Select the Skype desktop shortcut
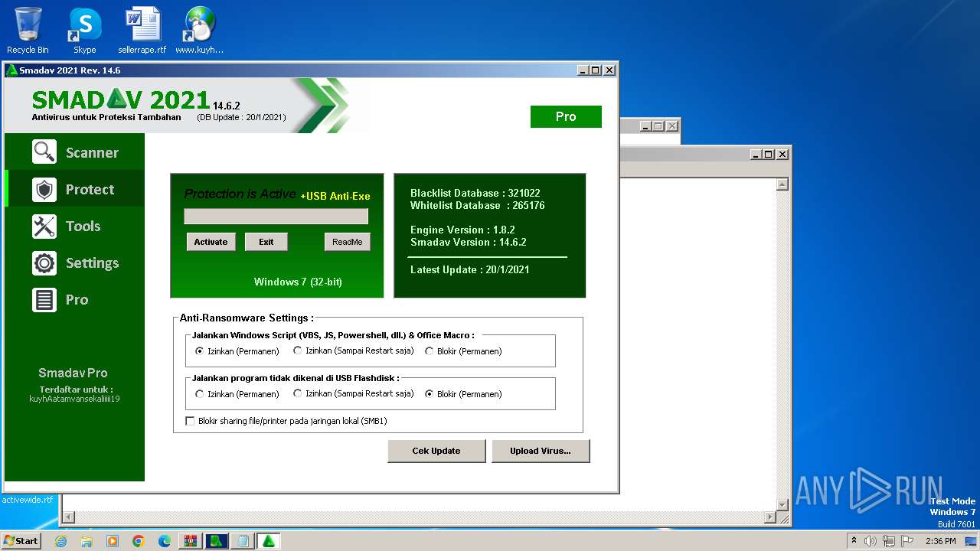 (84, 31)
